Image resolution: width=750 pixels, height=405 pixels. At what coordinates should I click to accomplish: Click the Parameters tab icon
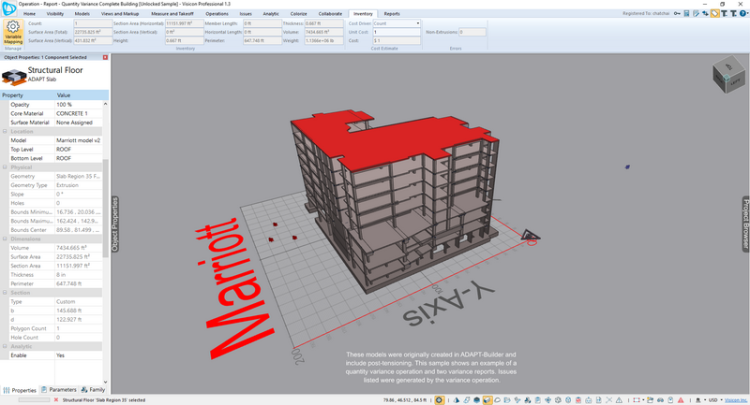coord(44,390)
